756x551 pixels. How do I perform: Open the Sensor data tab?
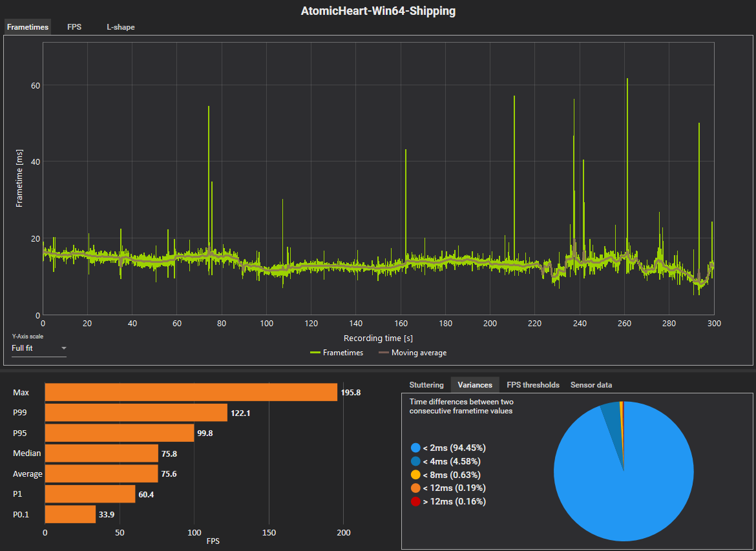[x=591, y=385]
